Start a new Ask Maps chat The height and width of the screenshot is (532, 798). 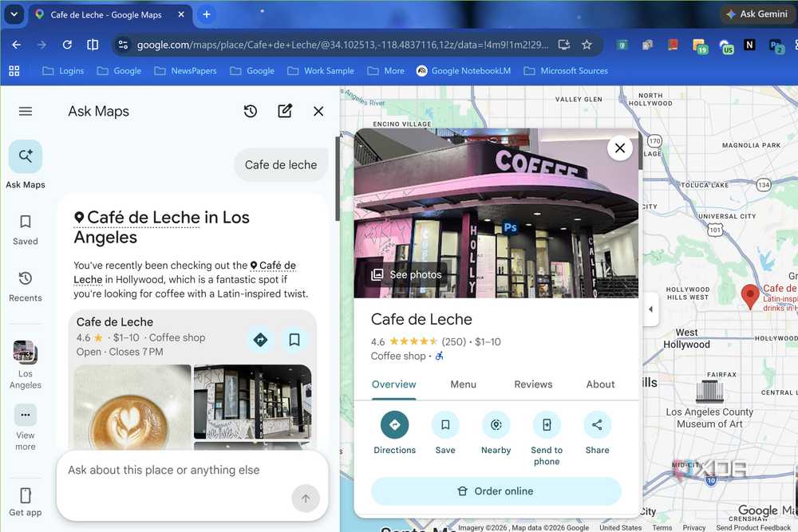(x=285, y=111)
